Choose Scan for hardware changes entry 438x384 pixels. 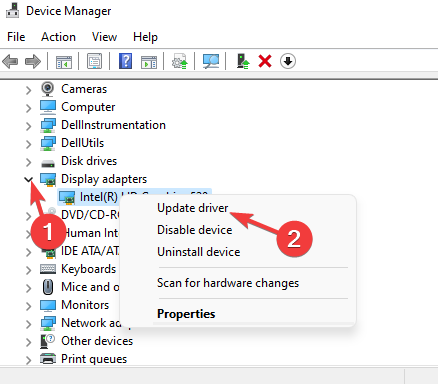pos(228,283)
